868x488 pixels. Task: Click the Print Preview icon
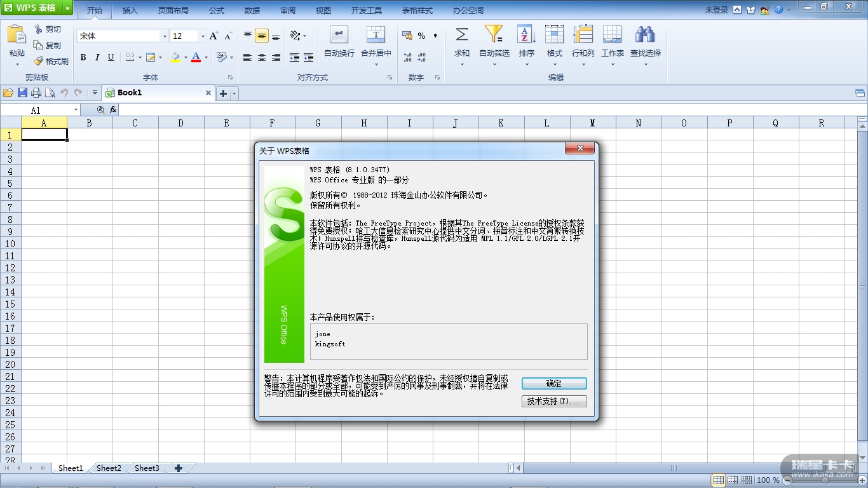[x=50, y=93]
